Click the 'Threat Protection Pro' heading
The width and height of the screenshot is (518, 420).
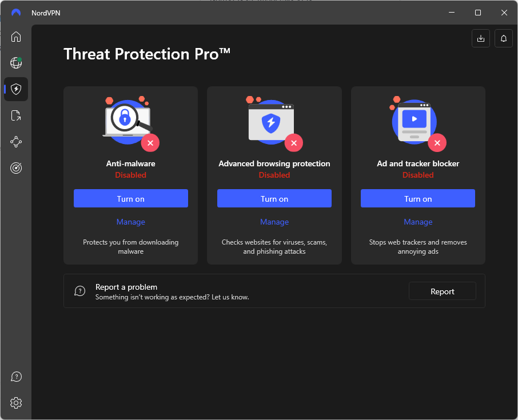pos(147,54)
